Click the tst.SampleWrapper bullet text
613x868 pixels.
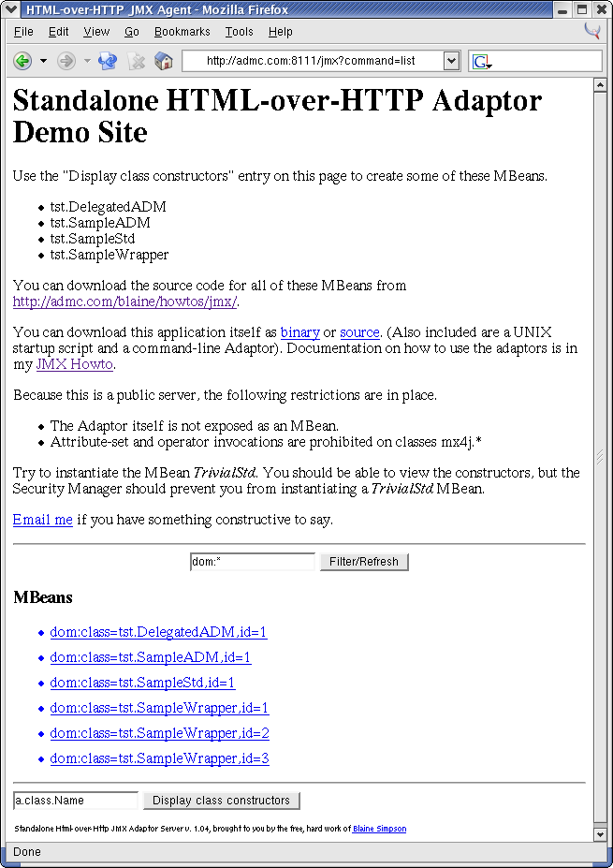[x=109, y=255]
